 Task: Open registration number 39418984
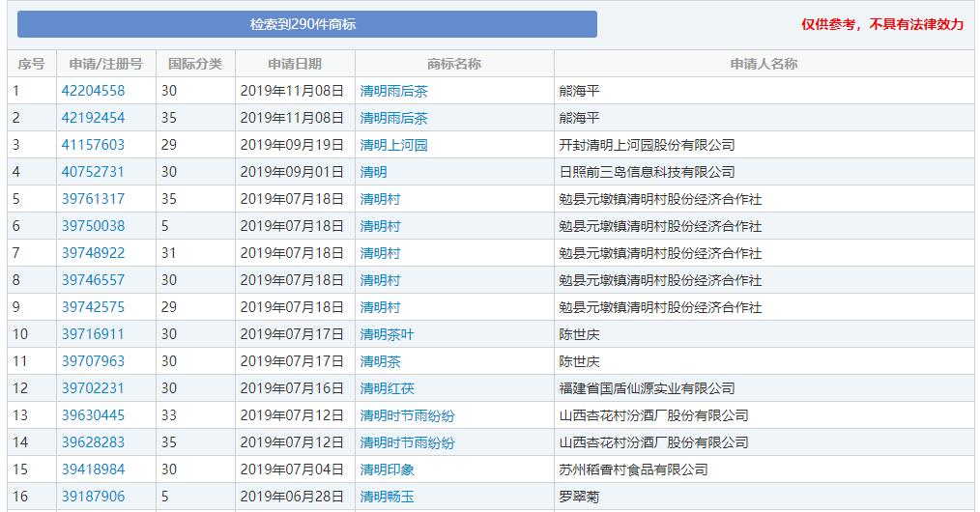click(x=93, y=469)
